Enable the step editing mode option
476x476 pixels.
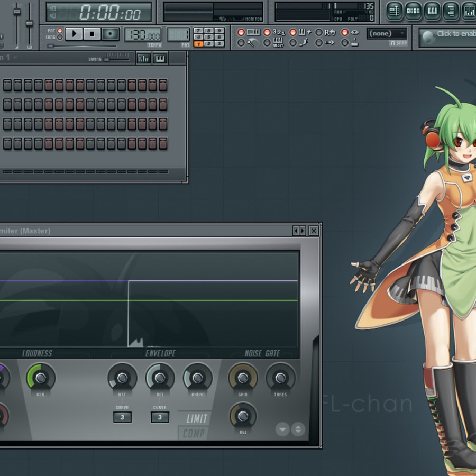click(x=293, y=43)
